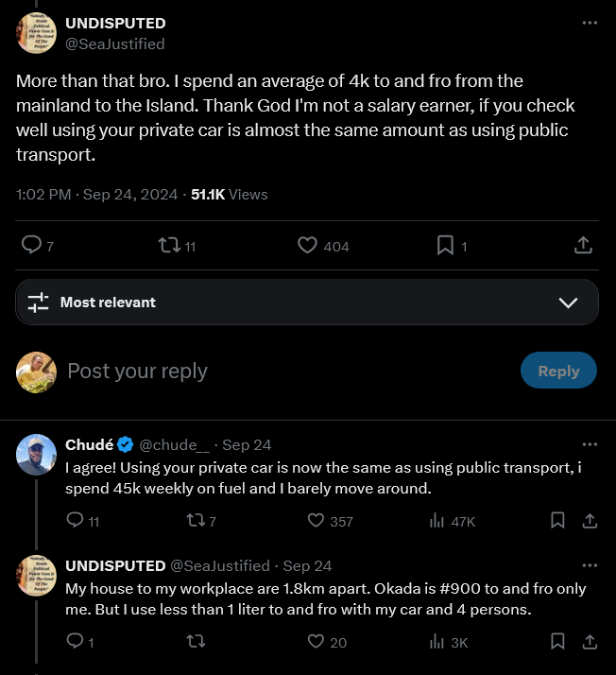
Task: Bookmark Chudé's reply
Action: 557,521
